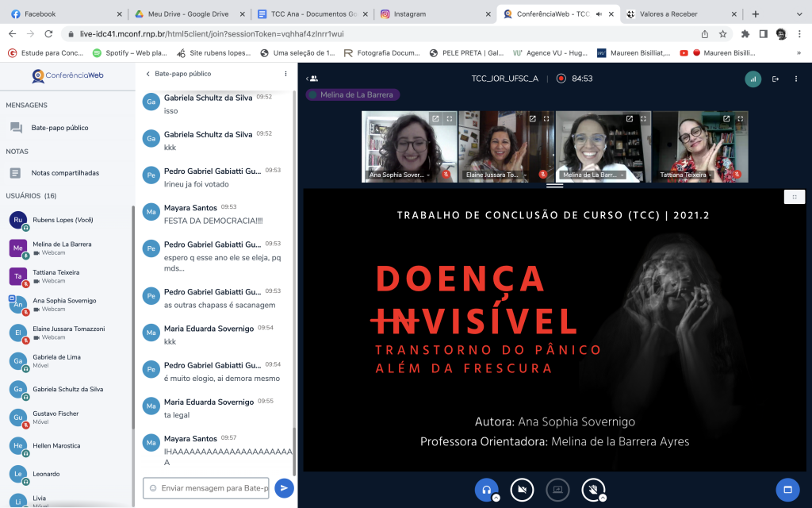This screenshot has width=812, height=508.
Task: Expand audio device options chevron
Action: 496,498
